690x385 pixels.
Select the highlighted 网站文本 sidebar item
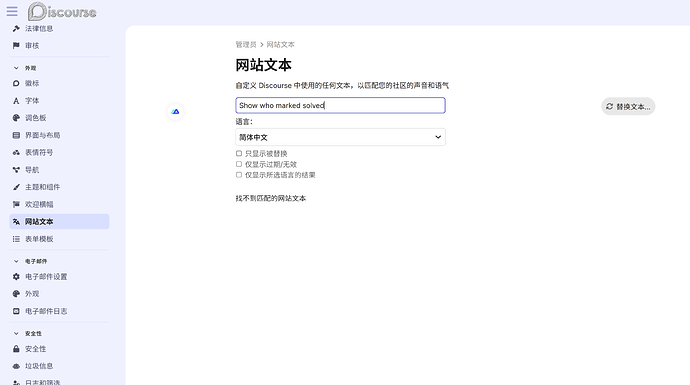[x=59, y=222]
